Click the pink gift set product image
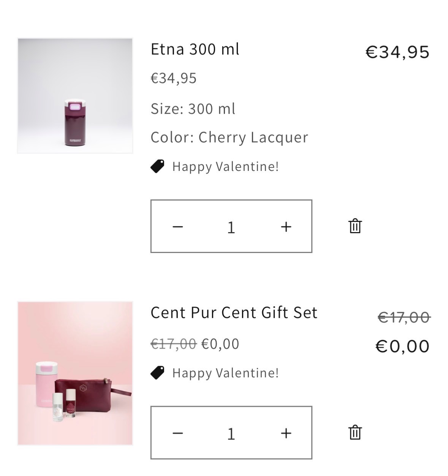 [x=75, y=373]
